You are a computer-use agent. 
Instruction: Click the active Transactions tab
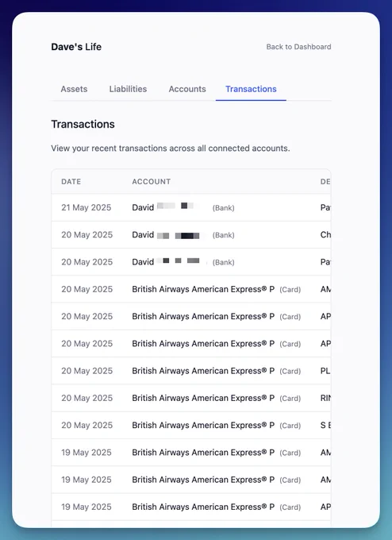(251, 89)
